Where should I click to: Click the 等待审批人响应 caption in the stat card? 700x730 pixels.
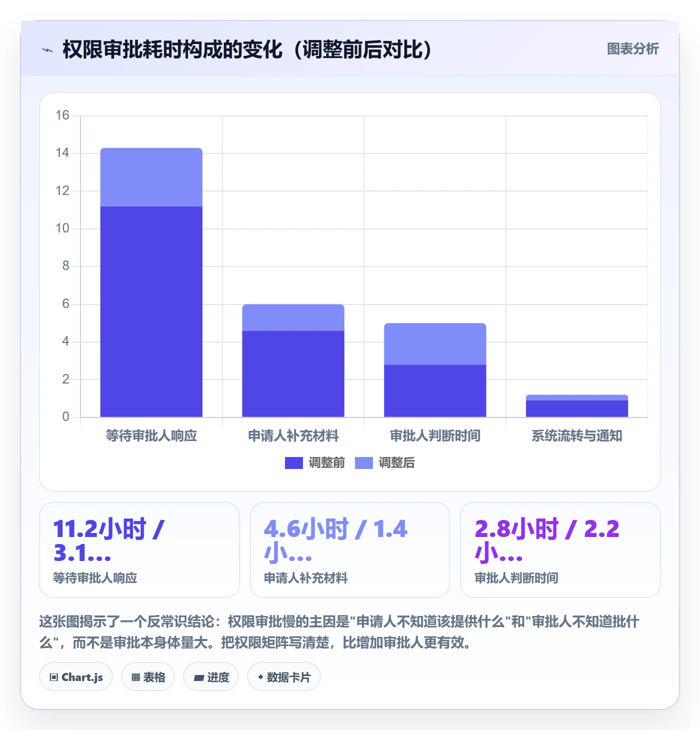tap(95, 578)
